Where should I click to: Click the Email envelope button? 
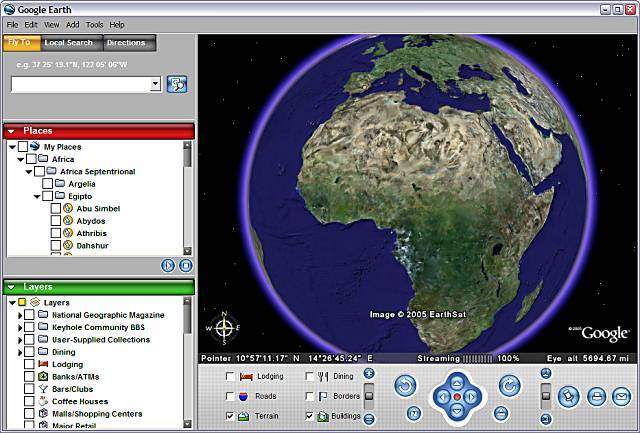pyautogui.click(x=622, y=396)
